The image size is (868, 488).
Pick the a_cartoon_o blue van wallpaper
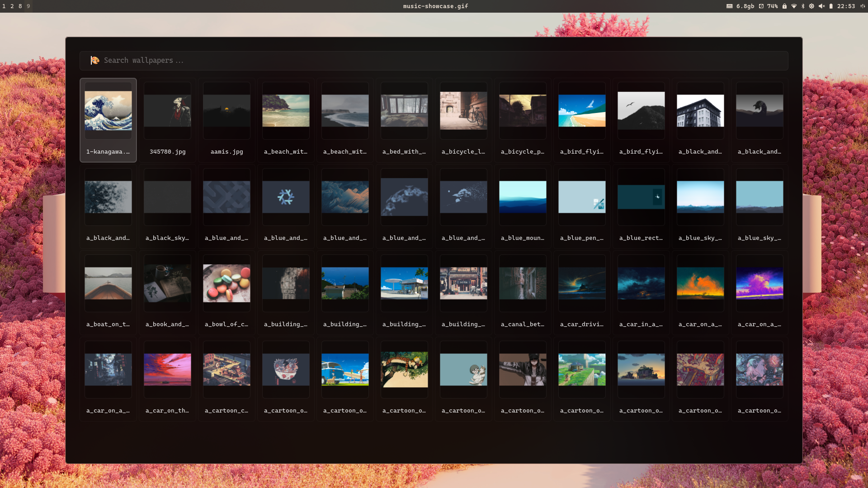pos(345,379)
